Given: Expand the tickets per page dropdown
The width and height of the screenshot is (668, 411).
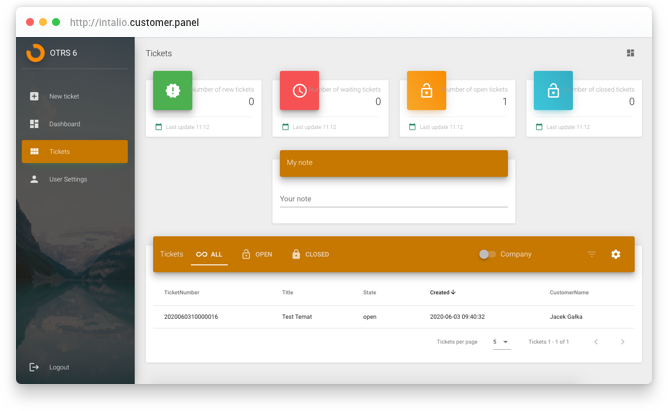Looking at the screenshot, I should point(501,342).
